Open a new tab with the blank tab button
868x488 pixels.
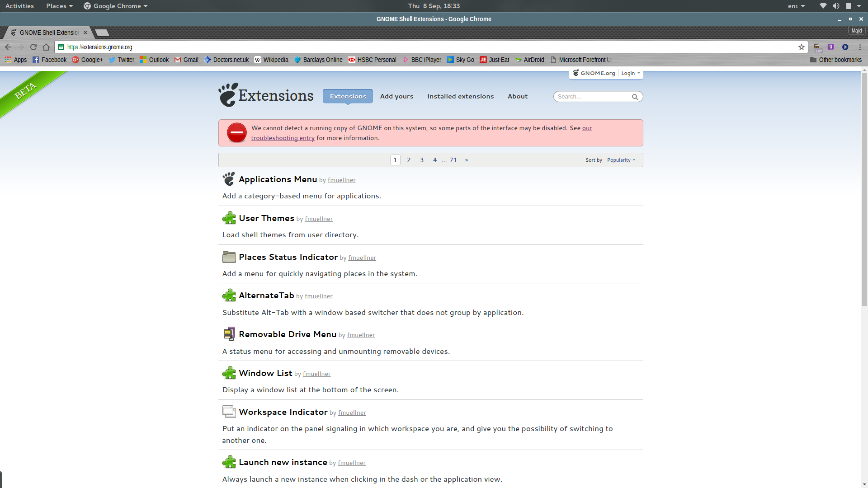102,33
